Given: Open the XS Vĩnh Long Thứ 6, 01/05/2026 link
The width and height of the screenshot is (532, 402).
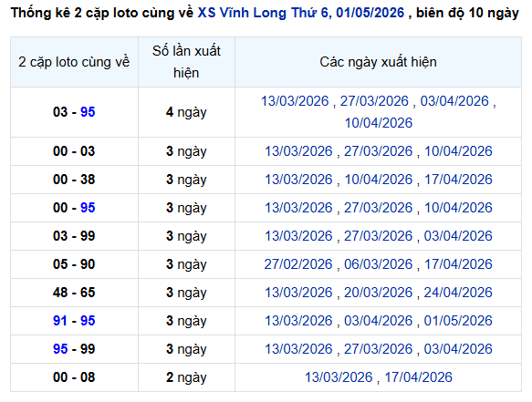Looking at the screenshot, I should click(301, 13).
